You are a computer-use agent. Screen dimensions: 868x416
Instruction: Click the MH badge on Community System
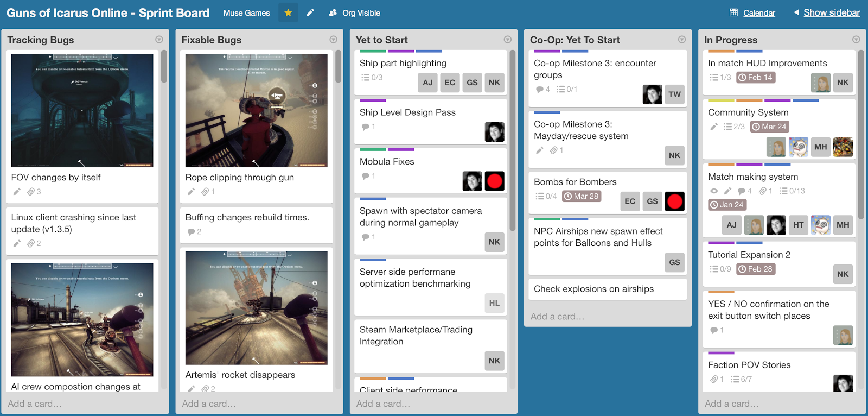(x=820, y=147)
